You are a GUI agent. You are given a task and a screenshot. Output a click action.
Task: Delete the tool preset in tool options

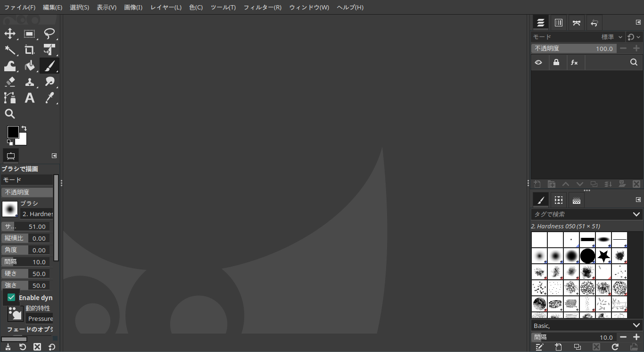coord(37,347)
